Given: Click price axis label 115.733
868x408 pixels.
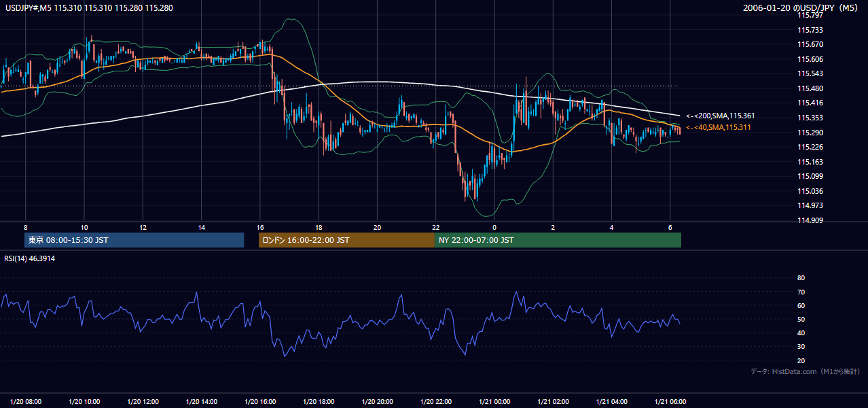Looking at the screenshot, I should [809, 30].
